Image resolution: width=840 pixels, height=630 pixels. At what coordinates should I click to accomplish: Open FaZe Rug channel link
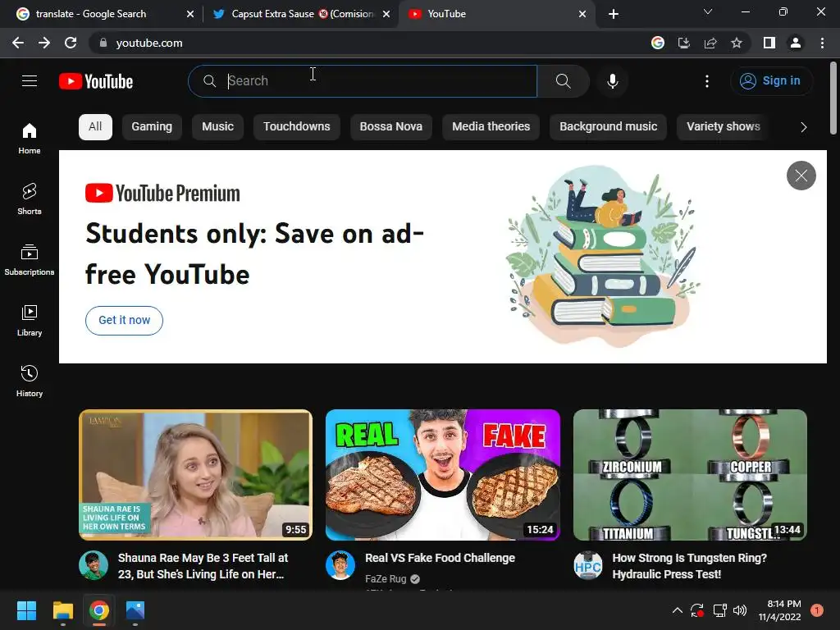coord(386,579)
